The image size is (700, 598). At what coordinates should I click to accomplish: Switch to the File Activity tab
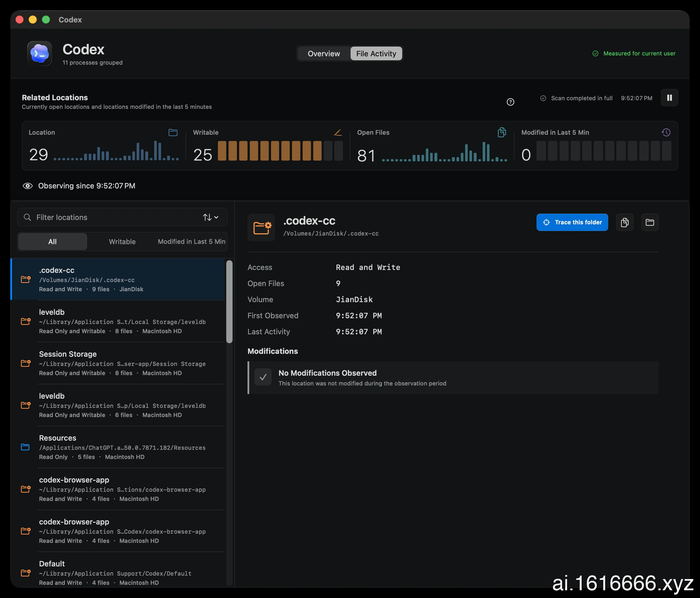point(376,54)
